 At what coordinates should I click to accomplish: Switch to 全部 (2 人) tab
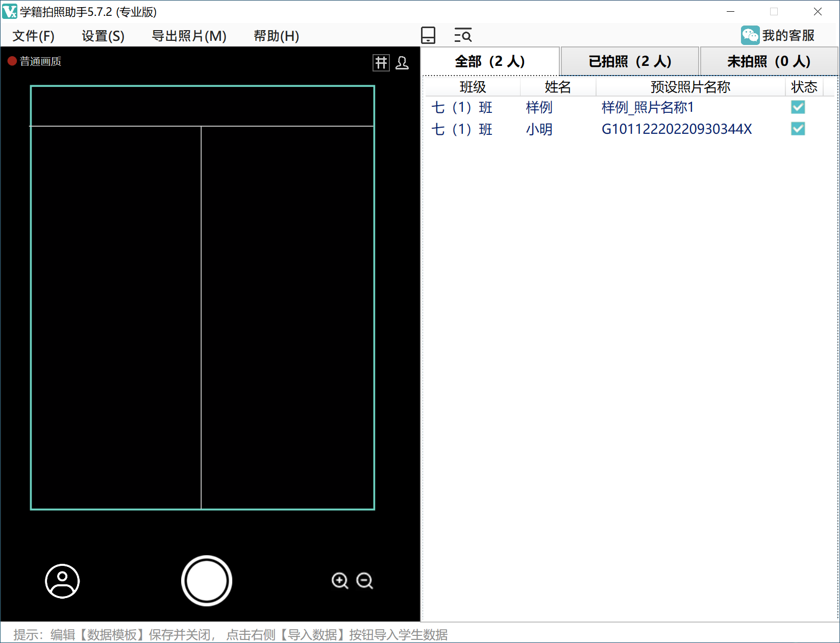point(490,61)
